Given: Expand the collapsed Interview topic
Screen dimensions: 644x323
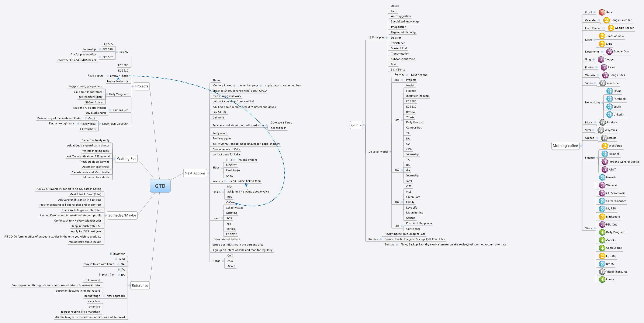Looking at the screenshot, I should (111, 254).
